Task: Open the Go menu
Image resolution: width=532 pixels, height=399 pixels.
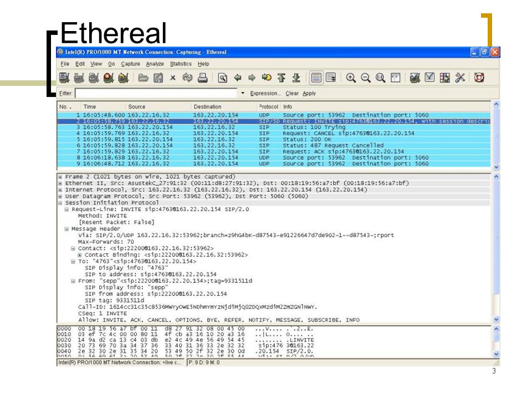Action: coord(111,64)
